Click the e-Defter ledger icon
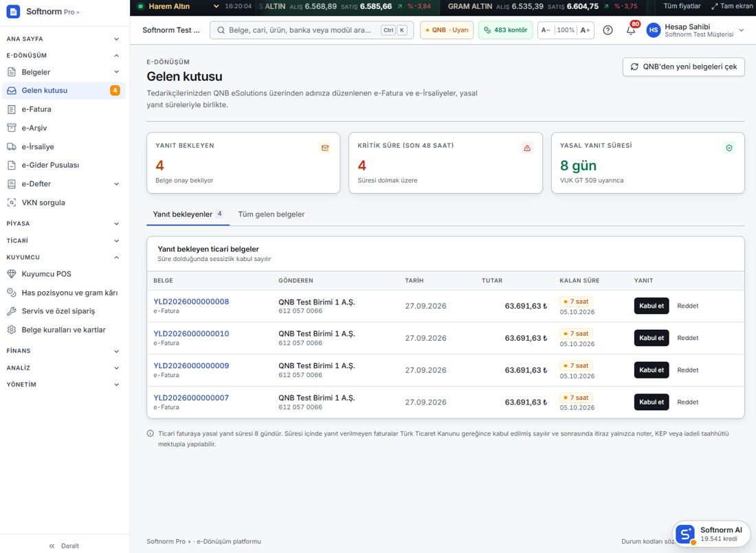The height and width of the screenshot is (553, 756). point(12,183)
